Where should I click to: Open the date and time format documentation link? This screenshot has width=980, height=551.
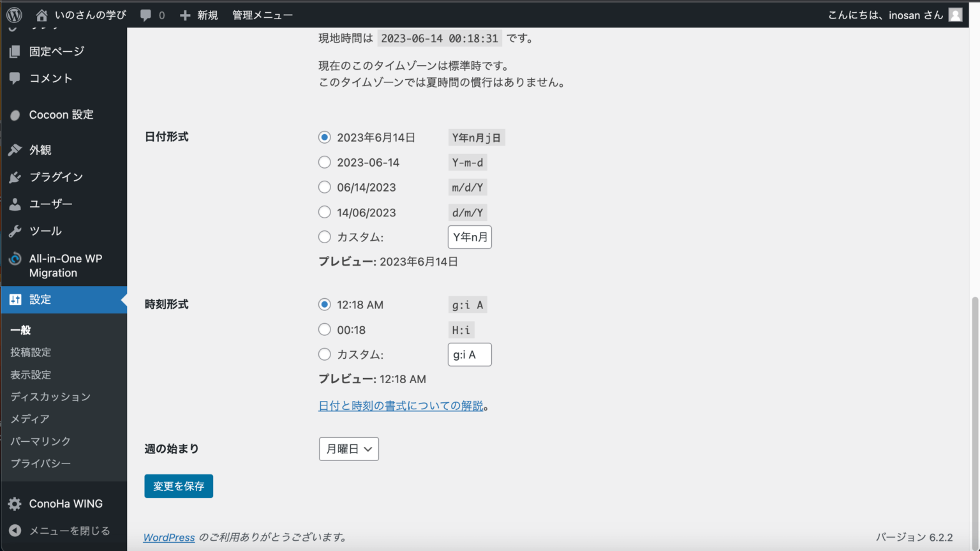point(401,405)
